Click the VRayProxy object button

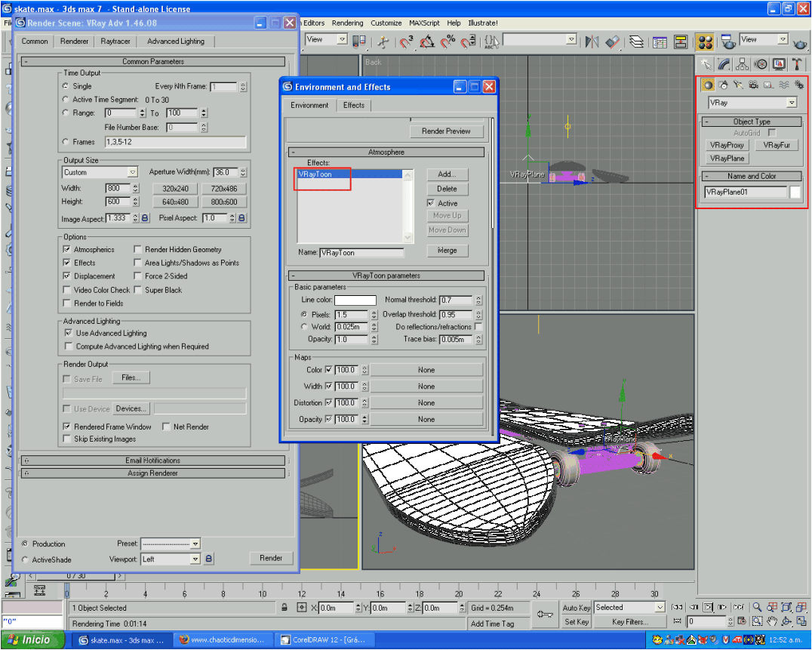point(727,145)
